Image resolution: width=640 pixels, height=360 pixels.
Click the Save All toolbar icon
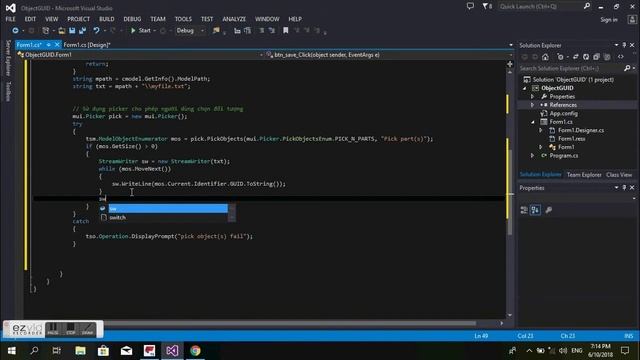click(82, 31)
